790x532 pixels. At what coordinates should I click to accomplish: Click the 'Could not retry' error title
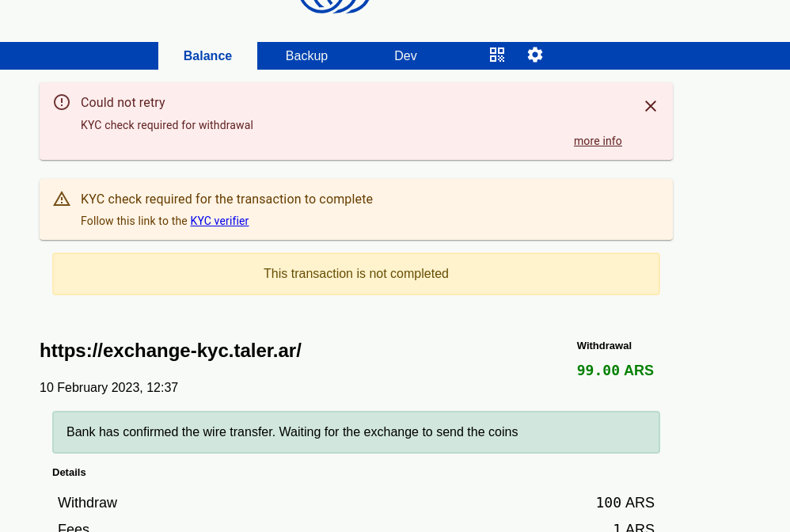[123, 102]
